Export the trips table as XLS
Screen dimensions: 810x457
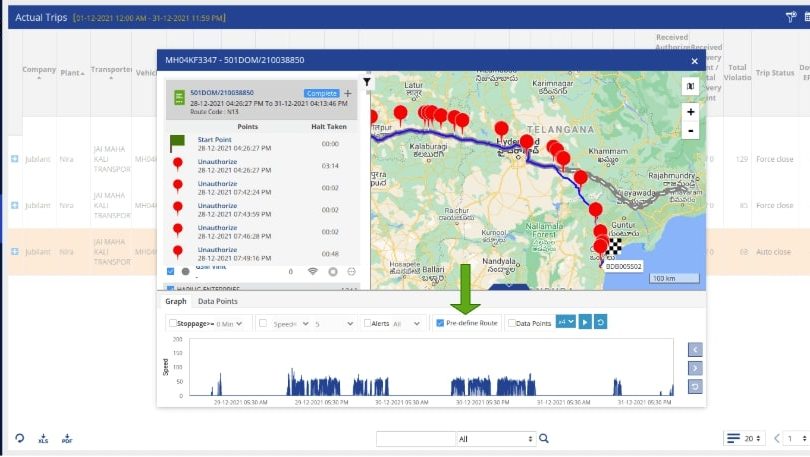point(43,439)
